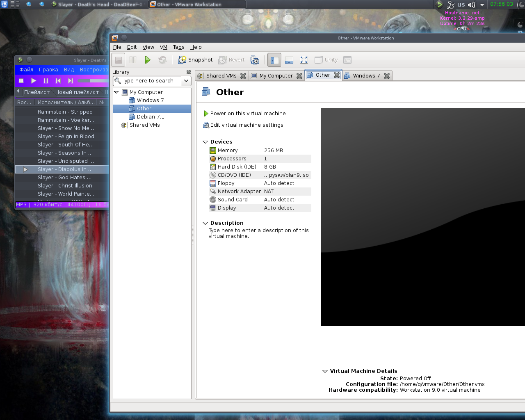This screenshot has height=420, width=525.
Task: Collapse the My Computer tree node
Action: [x=116, y=92]
